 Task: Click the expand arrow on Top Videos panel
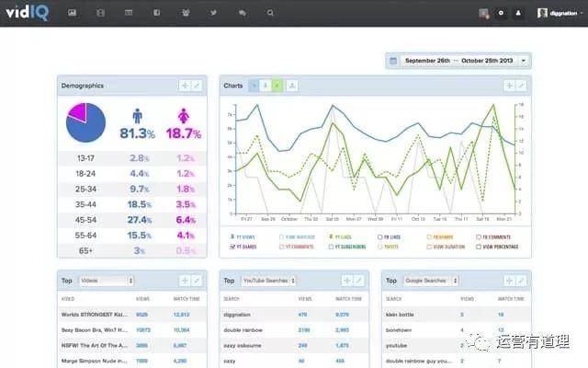tap(197, 281)
